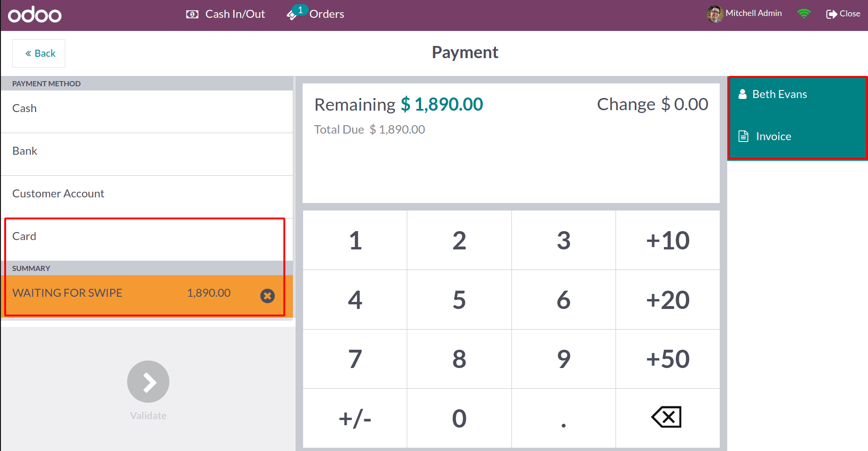Close the point of sale session

coord(843,14)
